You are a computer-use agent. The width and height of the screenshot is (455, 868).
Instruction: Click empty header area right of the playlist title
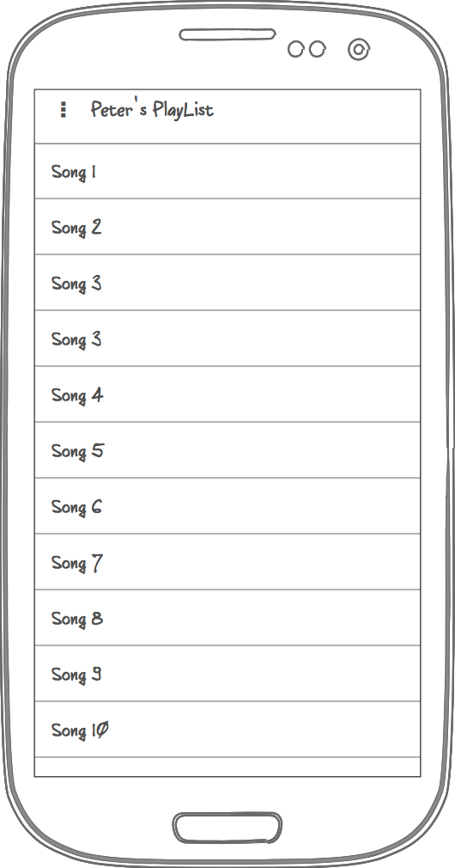(x=317, y=116)
